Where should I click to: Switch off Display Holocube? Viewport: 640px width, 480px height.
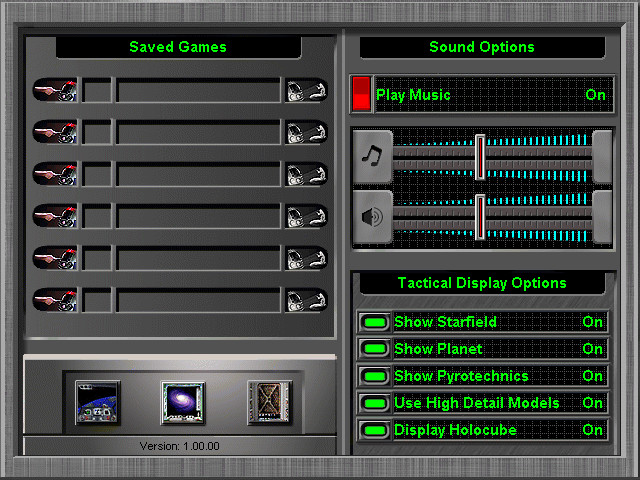[x=375, y=430]
